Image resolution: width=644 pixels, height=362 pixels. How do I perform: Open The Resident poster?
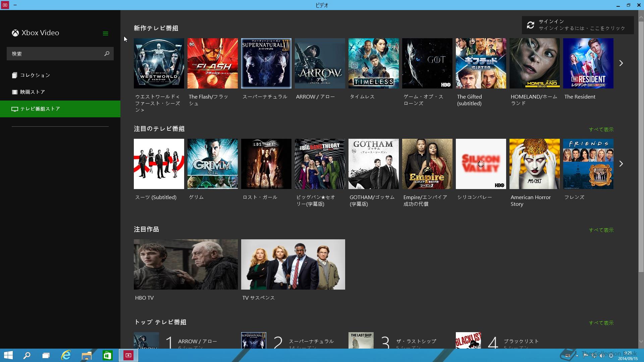[x=588, y=63]
